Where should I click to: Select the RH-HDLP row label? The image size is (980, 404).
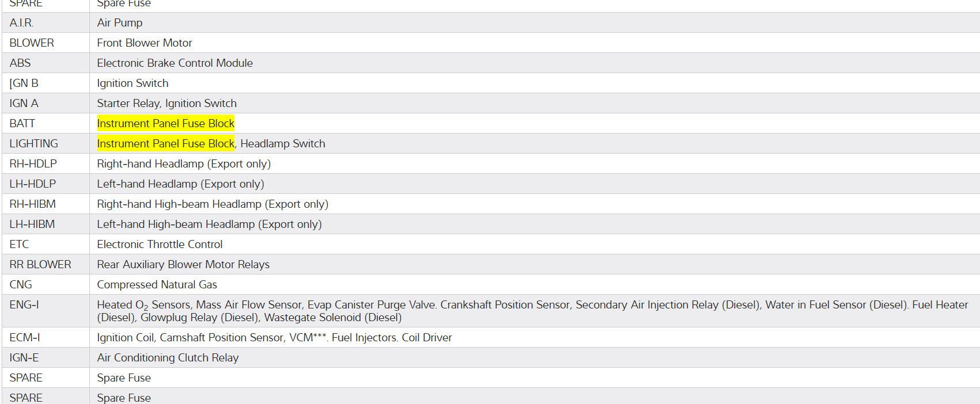(x=33, y=164)
